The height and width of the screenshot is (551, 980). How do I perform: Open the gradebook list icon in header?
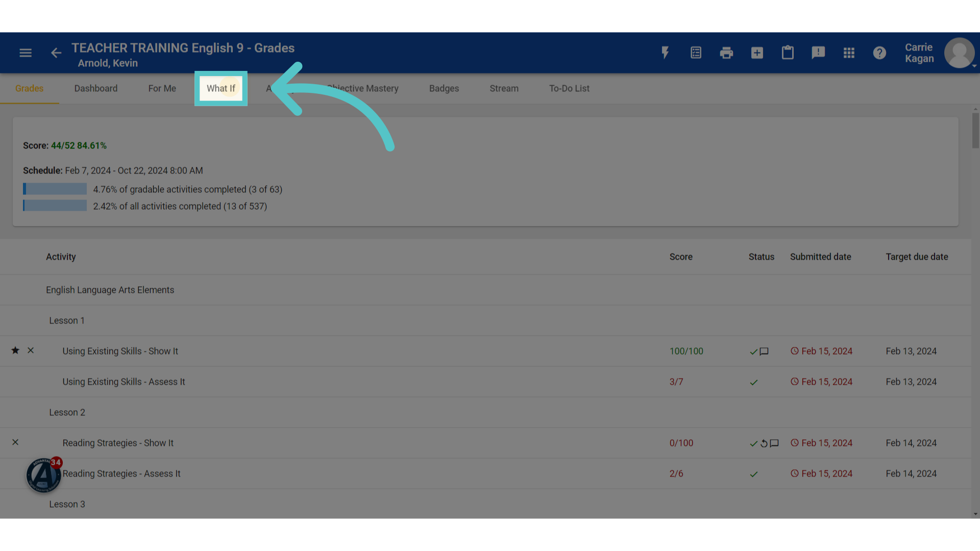pyautogui.click(x=696, y=53)
